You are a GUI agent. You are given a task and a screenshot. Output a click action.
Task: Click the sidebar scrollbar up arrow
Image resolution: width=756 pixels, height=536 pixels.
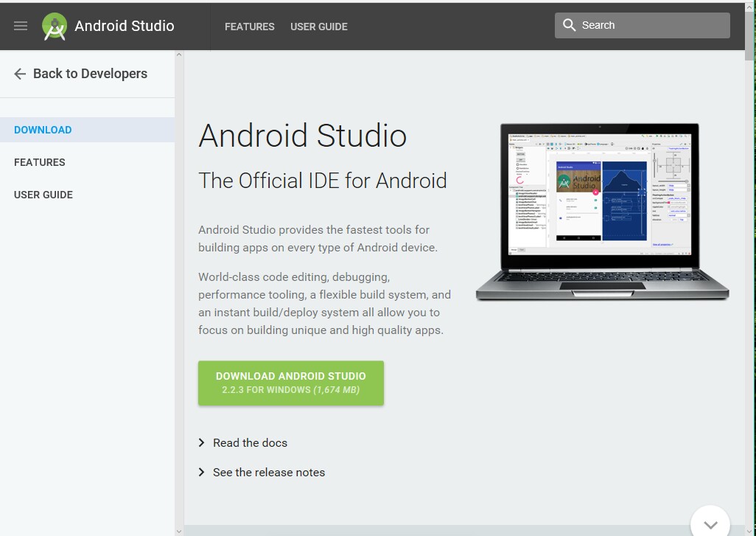point(179,55)
